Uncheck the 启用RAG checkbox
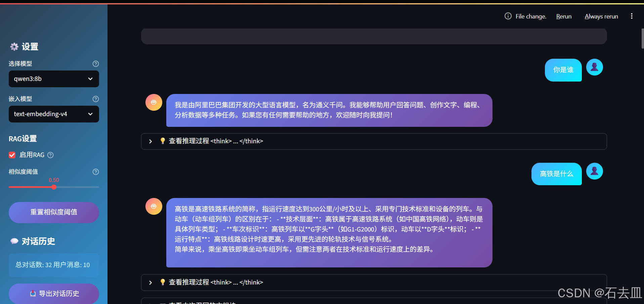The image size is (644, 304). pos(12,155)
